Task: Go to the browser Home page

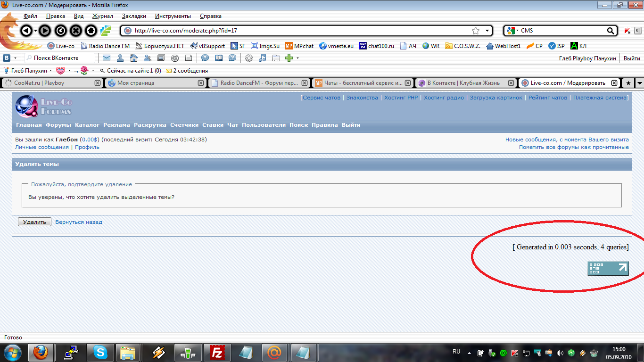Action: coord(91,31)
